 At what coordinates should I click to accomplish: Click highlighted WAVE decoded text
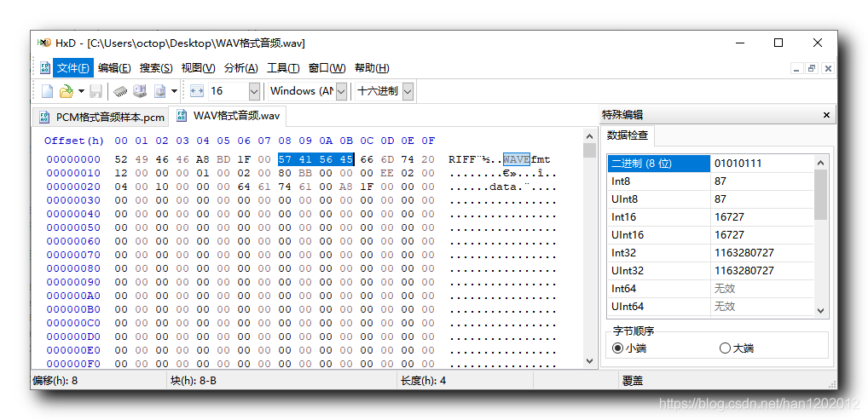[x=517, y=159]
